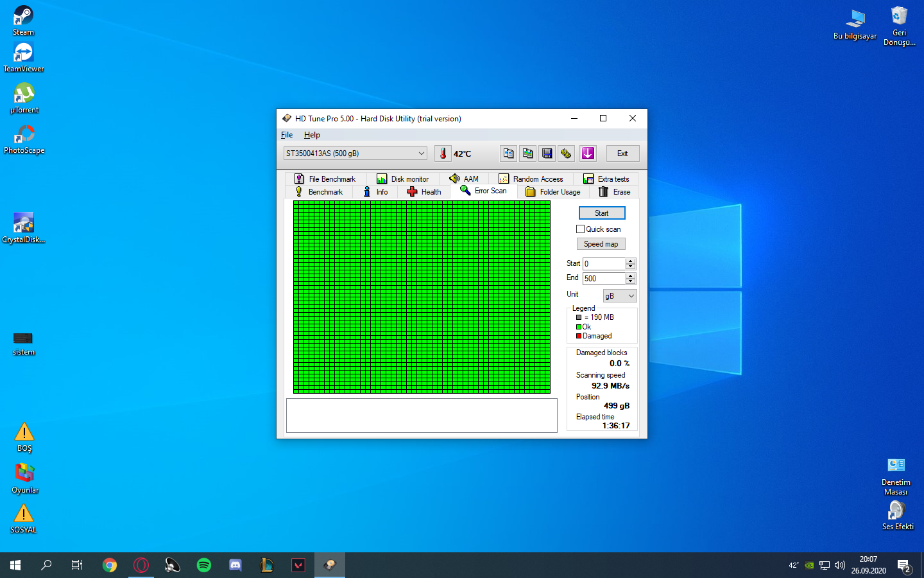Decrease the Start value with down arrow

point(631,267)
